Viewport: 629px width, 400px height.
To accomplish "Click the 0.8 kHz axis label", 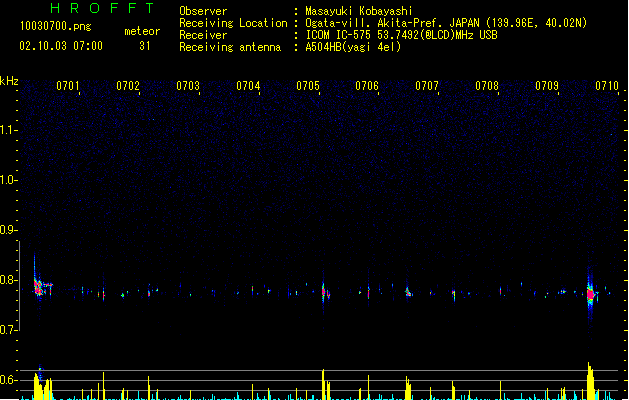I will 8,280.
